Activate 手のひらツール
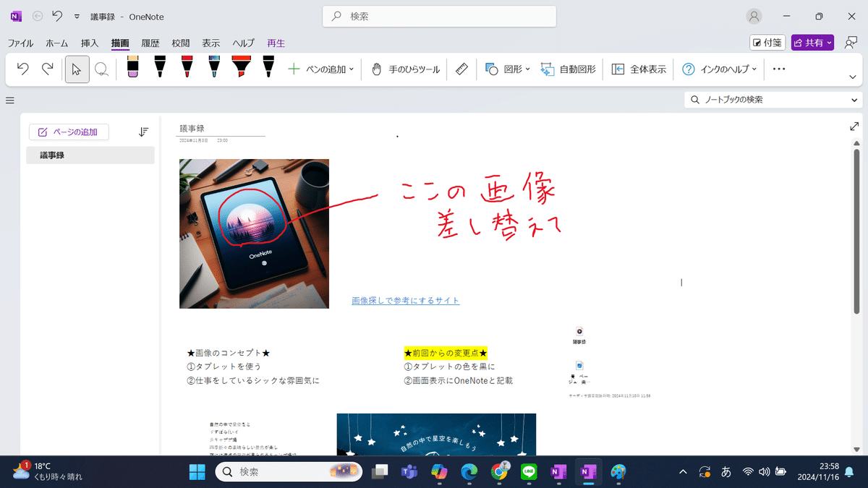 point(405,69)
